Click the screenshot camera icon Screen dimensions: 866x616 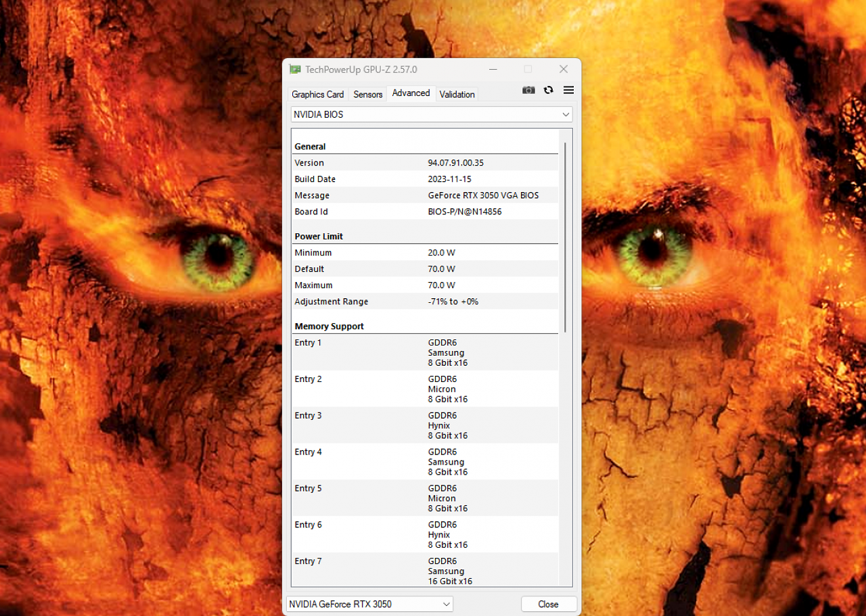click(x=528, y=90)
